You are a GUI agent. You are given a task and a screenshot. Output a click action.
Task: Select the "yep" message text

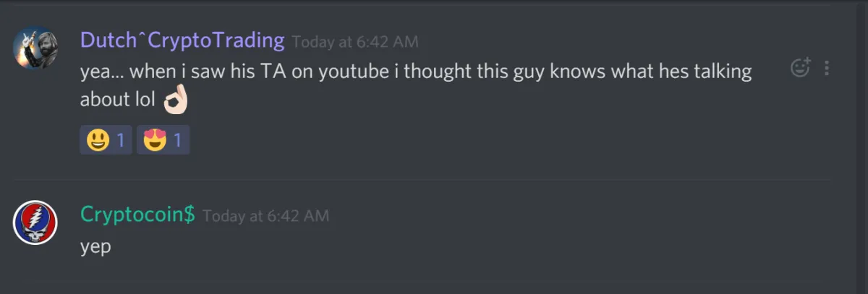(95, 247)
